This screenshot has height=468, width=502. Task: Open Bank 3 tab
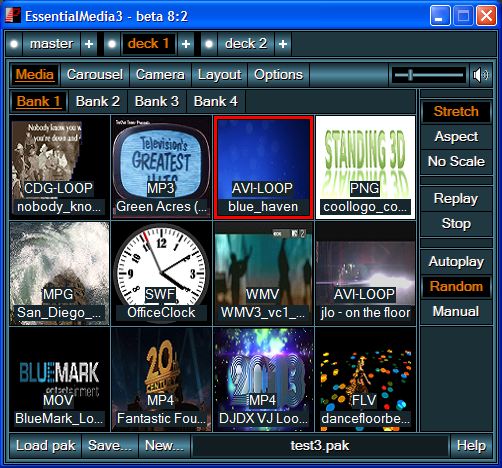tap(157, 101)
